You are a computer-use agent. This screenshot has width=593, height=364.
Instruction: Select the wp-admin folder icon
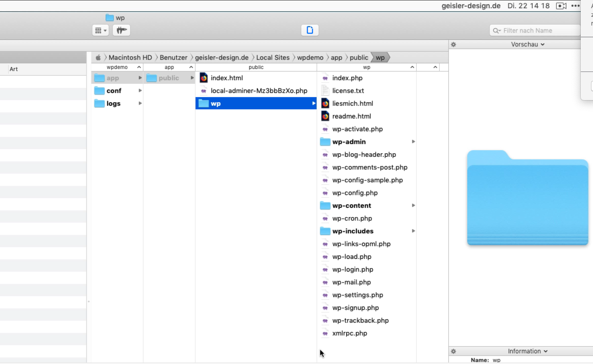(x=325, y=142)
